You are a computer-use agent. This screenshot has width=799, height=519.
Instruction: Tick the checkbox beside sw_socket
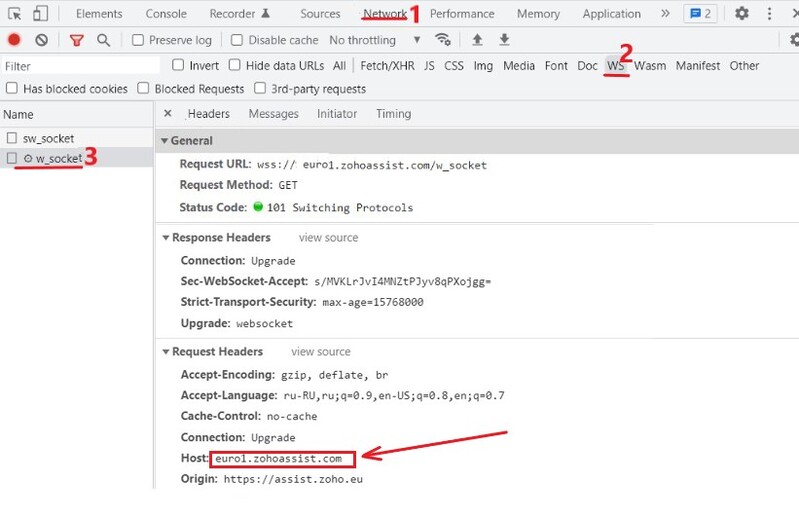pyautogui.click(x=12, y=138)
